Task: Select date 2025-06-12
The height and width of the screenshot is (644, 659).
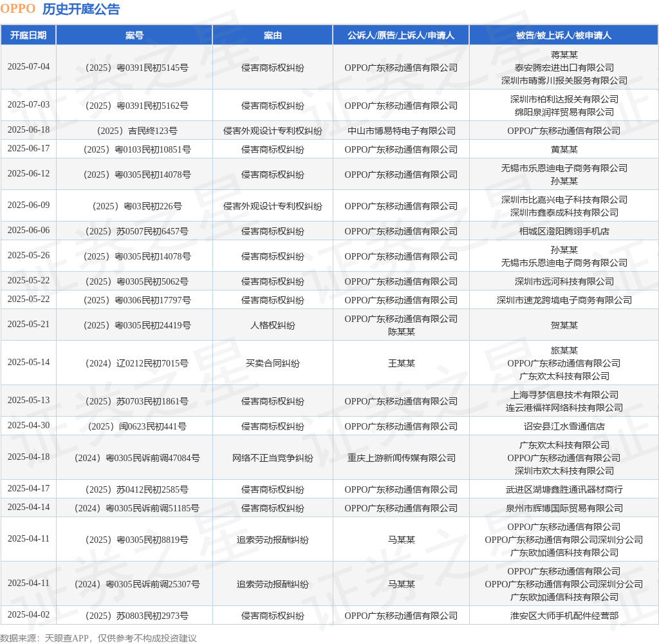Action: [x=28, y=173]
